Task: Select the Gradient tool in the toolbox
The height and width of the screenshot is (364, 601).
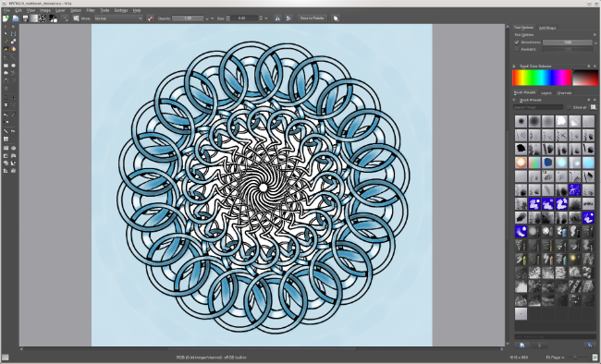Action: [x=6, y=122]
